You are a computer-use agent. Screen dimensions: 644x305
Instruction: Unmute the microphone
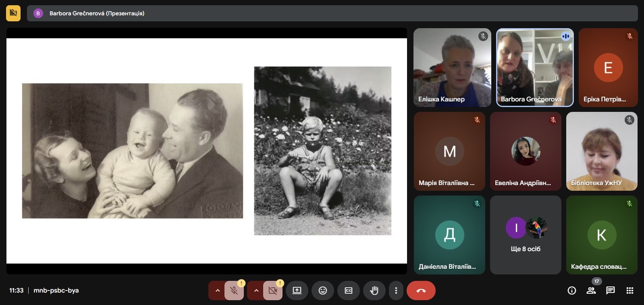(234, 291)
